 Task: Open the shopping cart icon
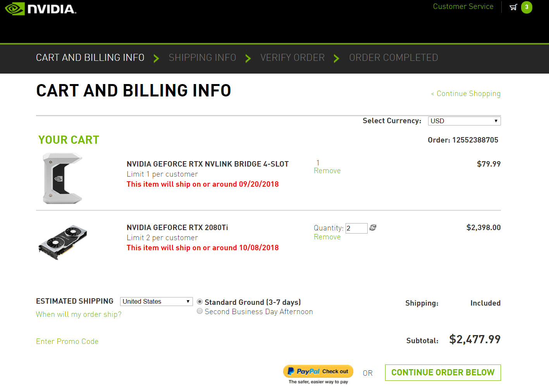(x=513, y=7)
